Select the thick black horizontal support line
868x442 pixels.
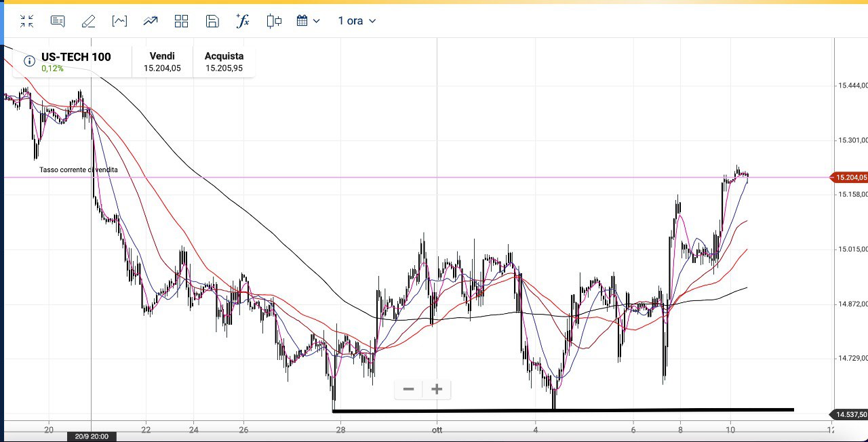(563, 410)
